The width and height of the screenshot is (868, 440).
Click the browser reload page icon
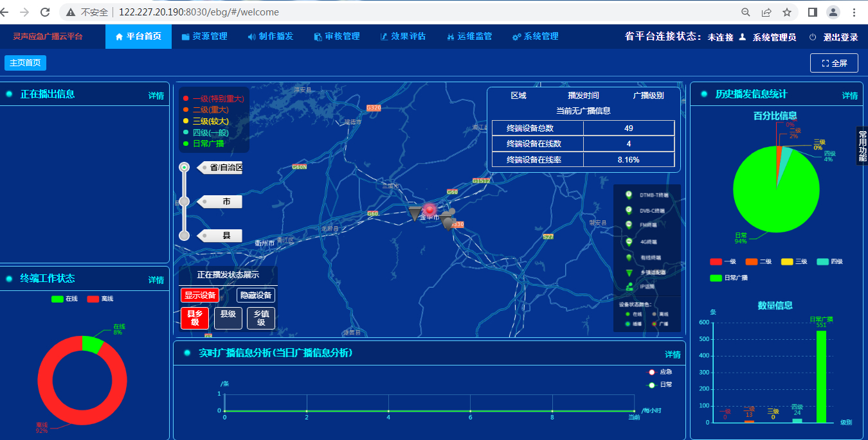tap(45, 12)
